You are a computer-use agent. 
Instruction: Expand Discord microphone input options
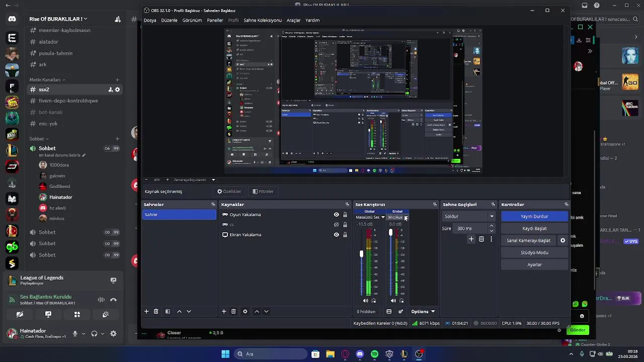click(84, 333)
